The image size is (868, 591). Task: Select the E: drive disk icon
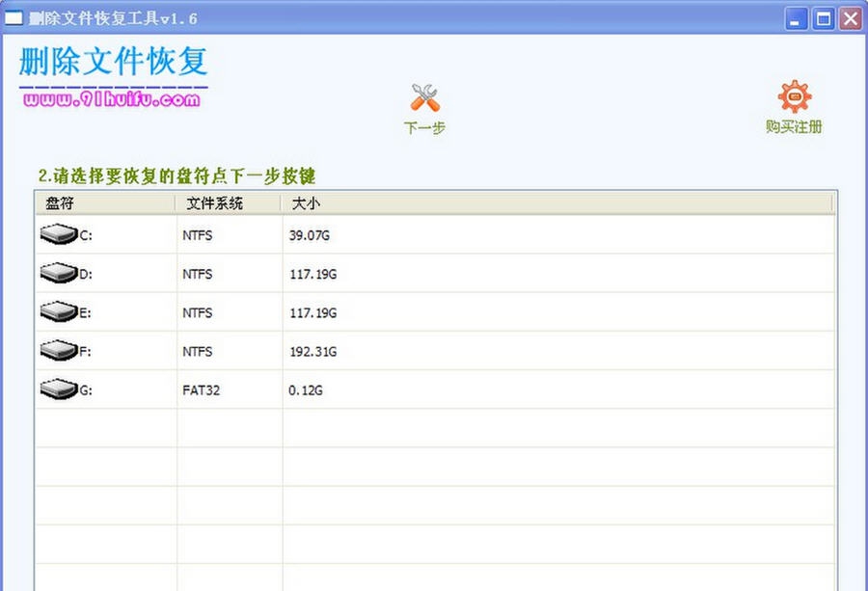(x=58, y=312)
